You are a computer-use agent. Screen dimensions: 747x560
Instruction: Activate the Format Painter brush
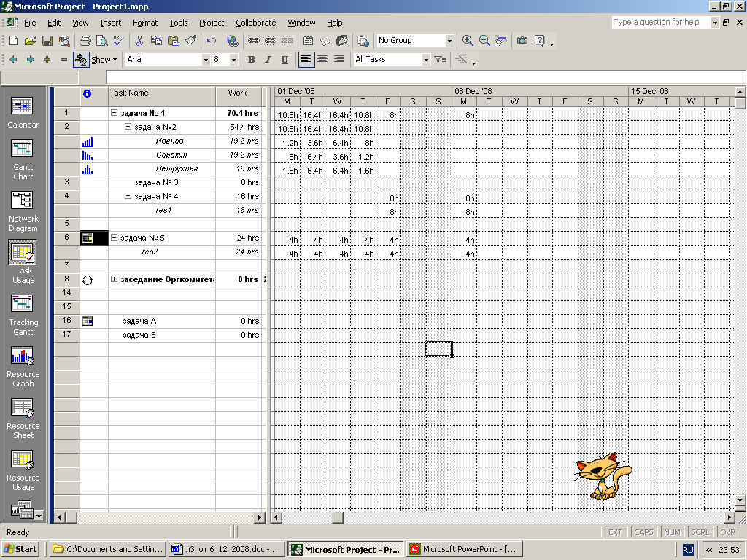[x=190, y=41]
